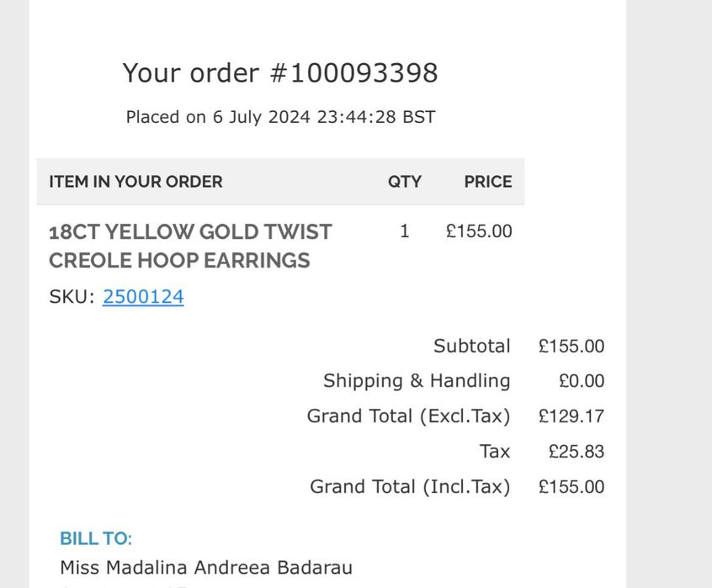712x588 pixels.
Task: Click the QTY column header
Action: (x=404, y=182)
